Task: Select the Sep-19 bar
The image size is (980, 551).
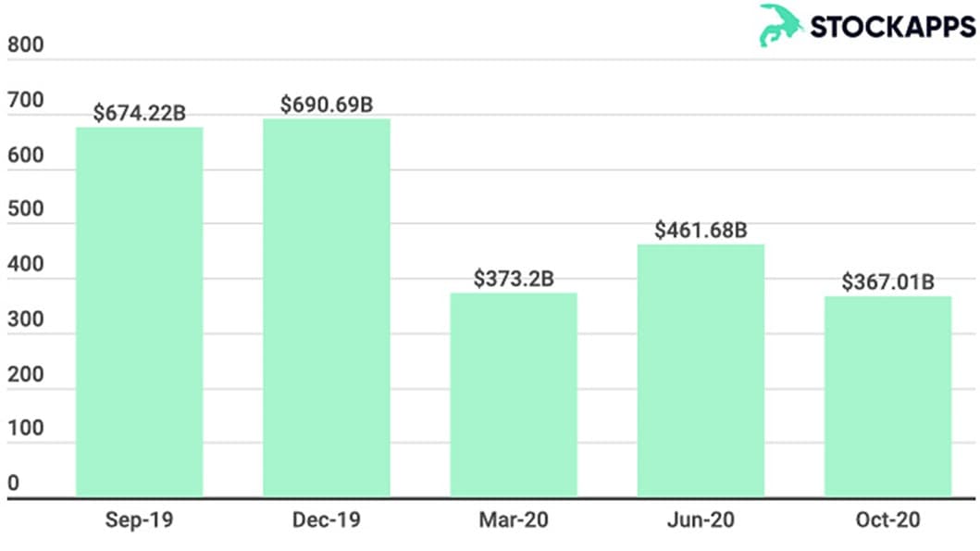Action: coord(140,311)
